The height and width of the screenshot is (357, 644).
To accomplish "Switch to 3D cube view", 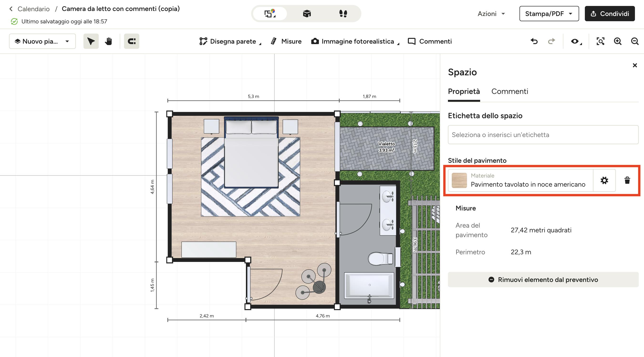I will point(307,14).
